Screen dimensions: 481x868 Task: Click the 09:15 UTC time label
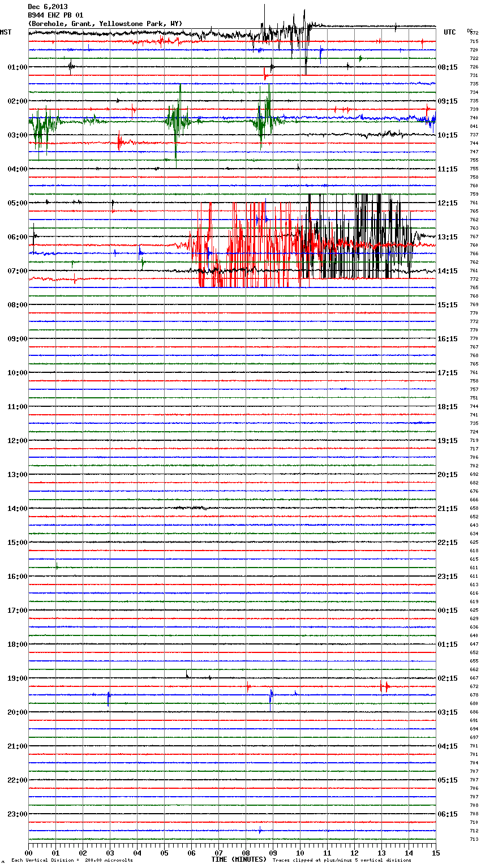pyautogui.click(x=448, y=101)
